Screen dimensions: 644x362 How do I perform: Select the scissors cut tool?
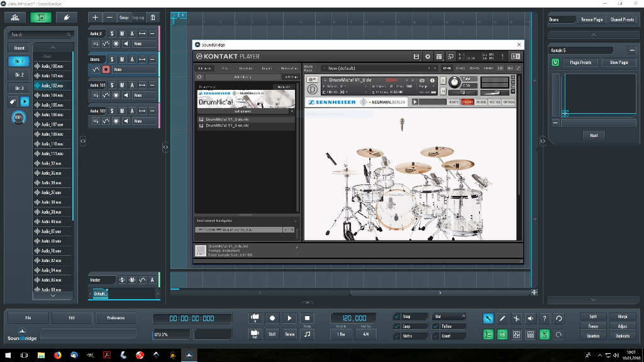(x=516, y=319)
